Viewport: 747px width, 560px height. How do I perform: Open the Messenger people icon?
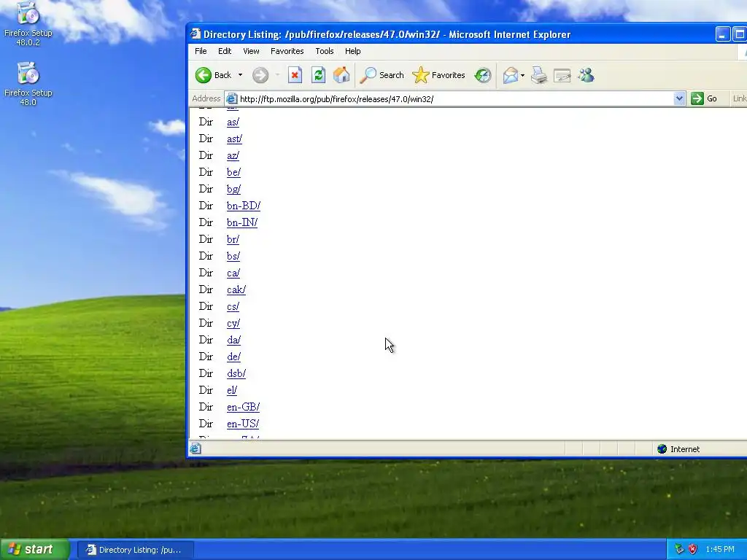point(586,75)
